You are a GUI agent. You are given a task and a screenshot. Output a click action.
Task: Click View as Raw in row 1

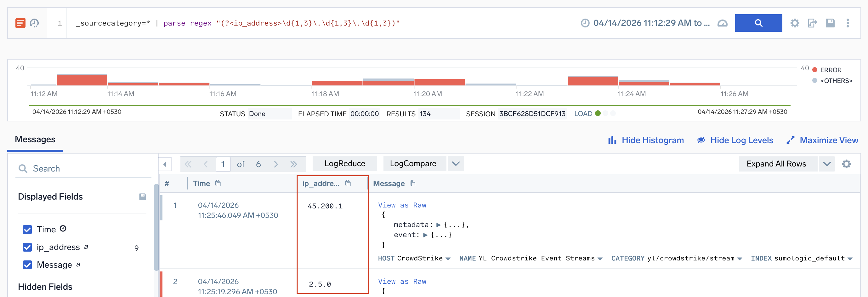[x=402, y=205]
